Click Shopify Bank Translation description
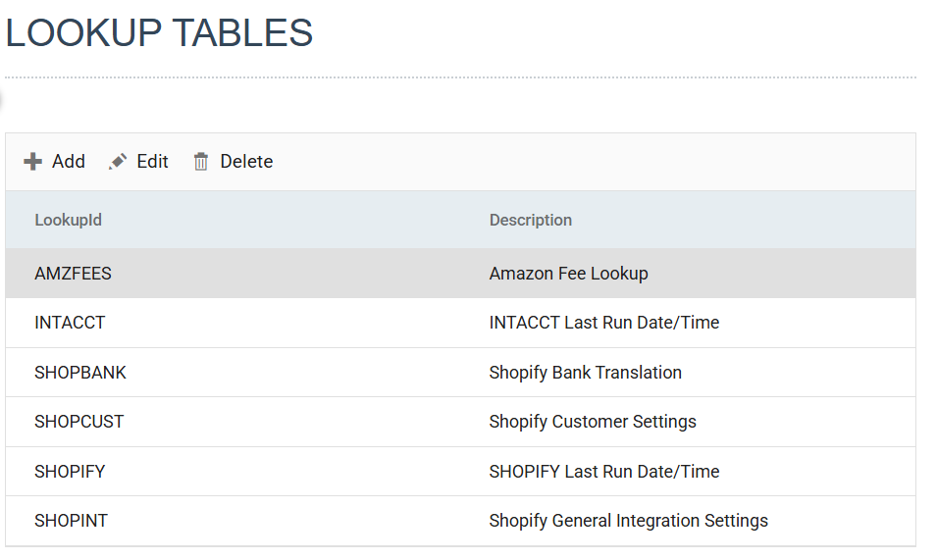The height and width of the screenshot is (560, 937). click(585, 373)
